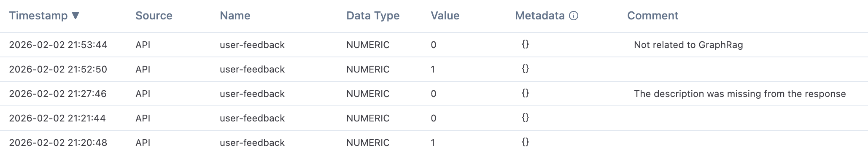Open metadata braces for 21:52:50 row
Screen dimensions: 868x167
(525, 69)
